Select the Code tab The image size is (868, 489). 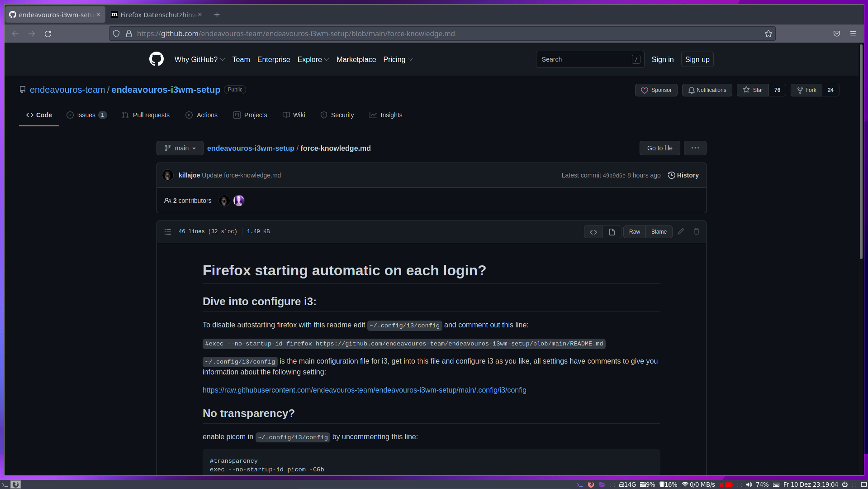pos(39,115)
